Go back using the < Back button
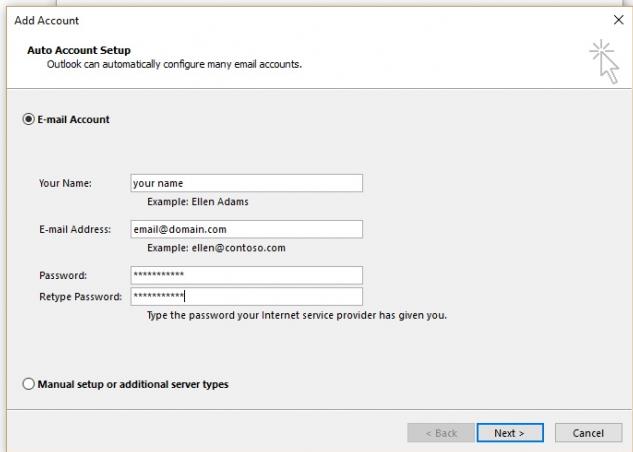Image resolution: width=633 pixels, height=452 pixels. pyautogui.click(x=441, y=433)
